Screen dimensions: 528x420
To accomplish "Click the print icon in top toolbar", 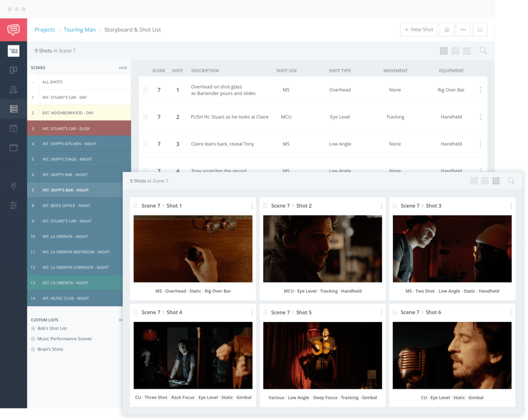I will click(x=446, y=30).
